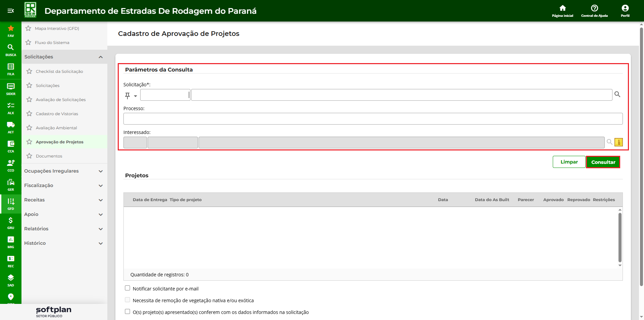Open Avaliação Ambiental menu item
The image size is (644, 320).
(x=56, y=128)
